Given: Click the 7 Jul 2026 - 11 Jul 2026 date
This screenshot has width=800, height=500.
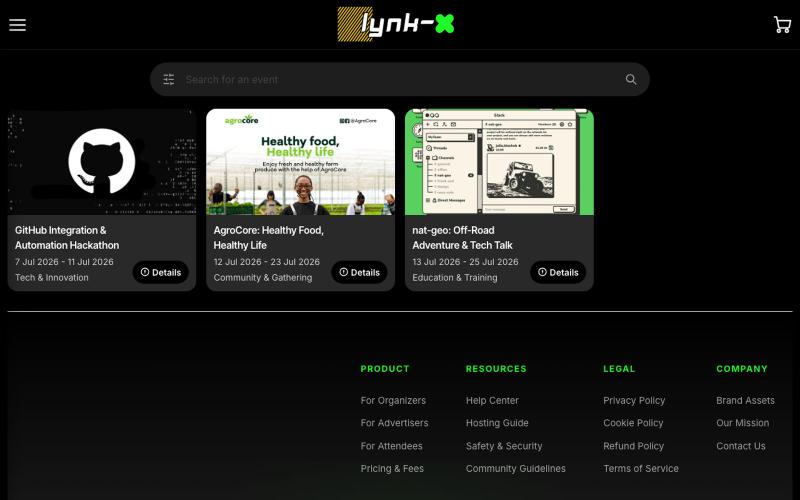Looking at the screenshot, I should pyautogui.click(x=64, y=262).
